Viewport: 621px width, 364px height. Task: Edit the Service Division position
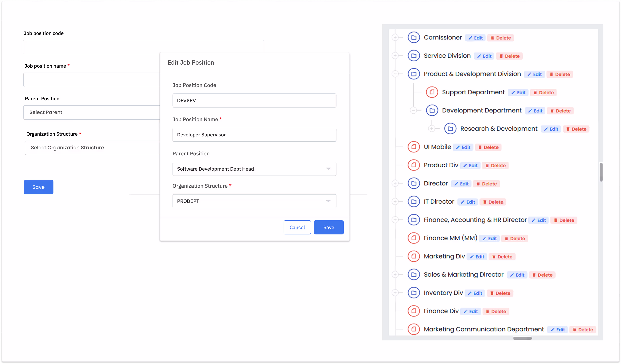(484, 56)
